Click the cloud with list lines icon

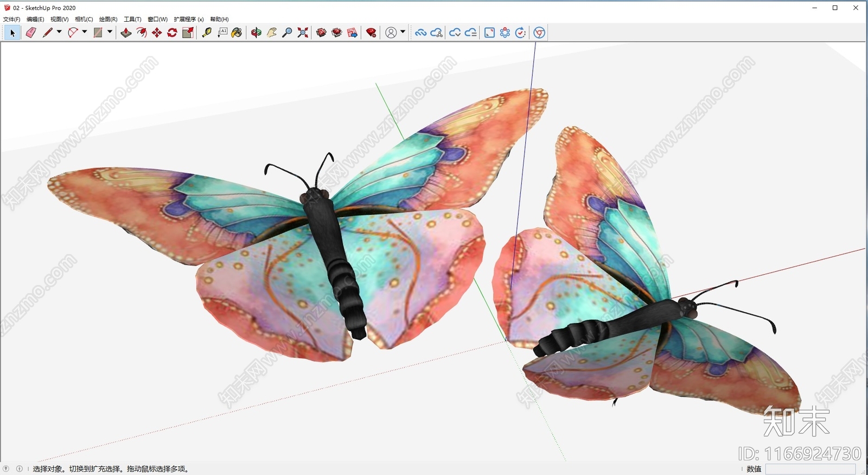(471, 33)
